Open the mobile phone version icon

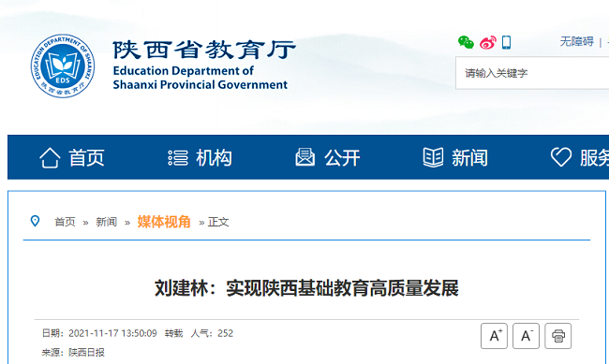506,42
